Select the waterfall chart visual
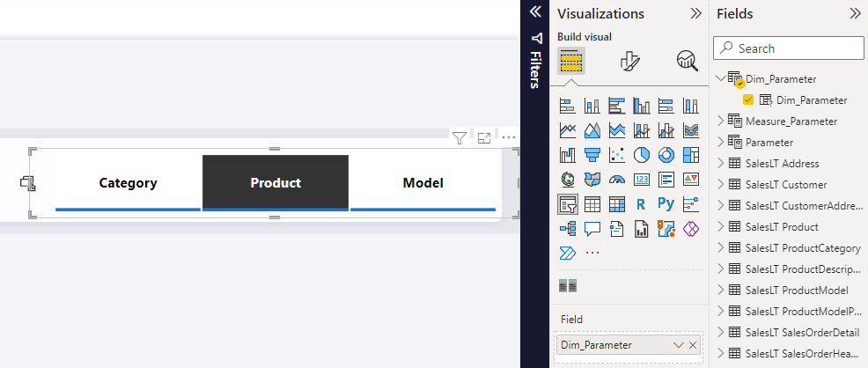The width and height of the screenshot is (868, 368). pyautogui.click(x=568, y=155)
